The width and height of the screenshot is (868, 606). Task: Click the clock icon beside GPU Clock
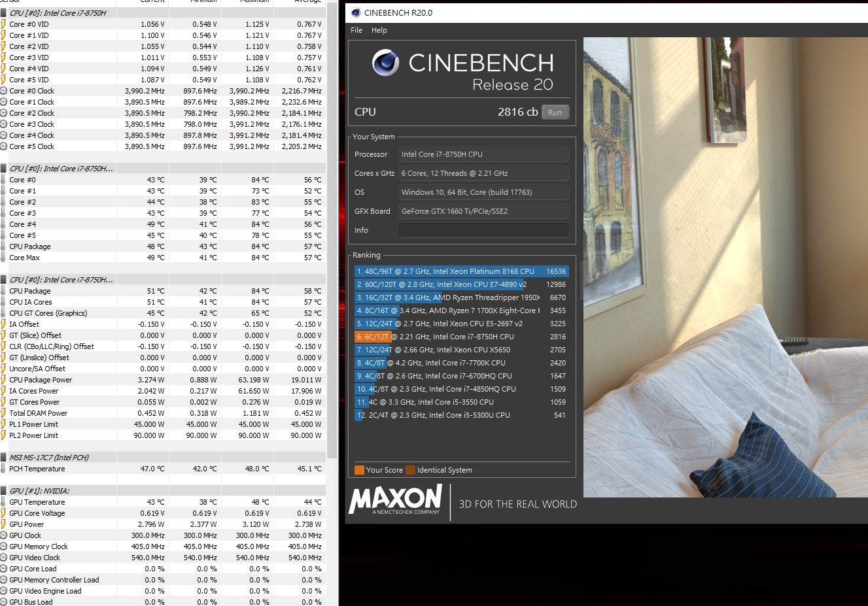click(3, 535)
